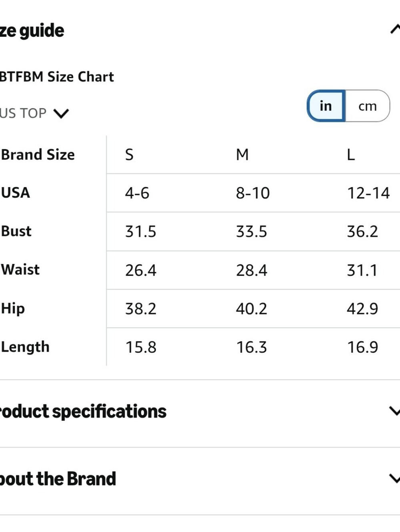The height and width of the screenshot is (532, 400).
Task: Collapse the Size guide section chevron
Action: coord(395,29)
